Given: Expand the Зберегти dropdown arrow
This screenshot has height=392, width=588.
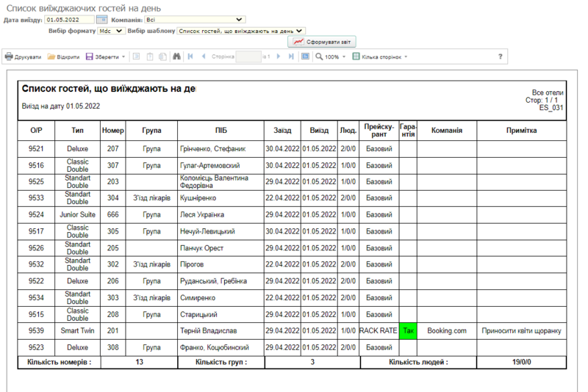Looking at the screenshot, I should pyautogui.click(x=123, y=57).
